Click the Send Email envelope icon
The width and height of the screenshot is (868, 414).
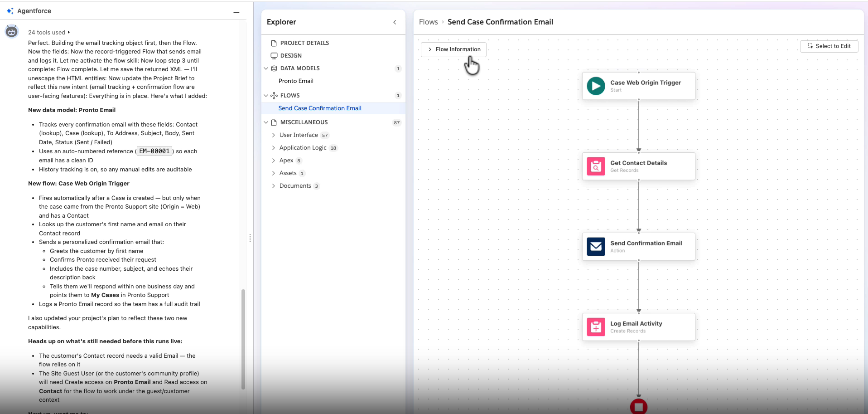pyautogui.click(x=596, y=247)
